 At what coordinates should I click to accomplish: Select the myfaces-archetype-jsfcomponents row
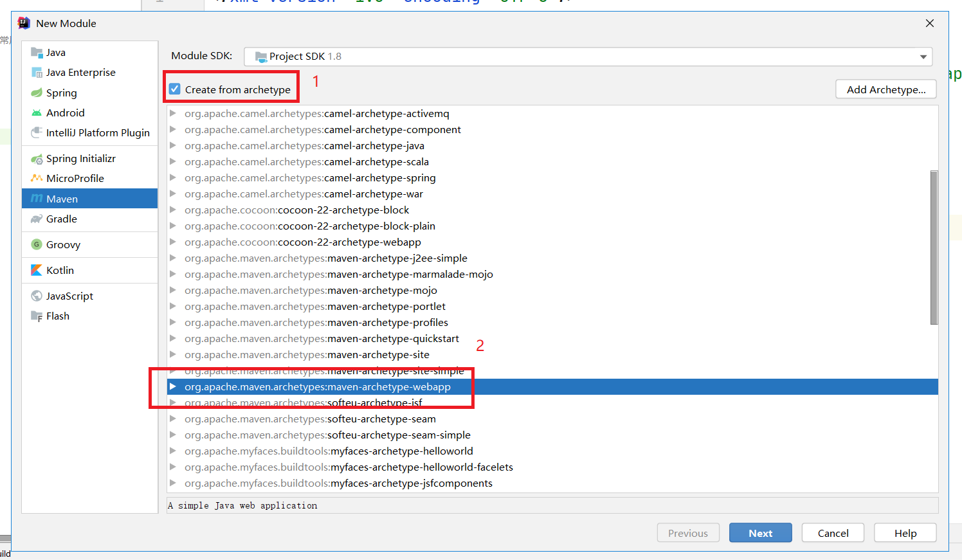coord(552,483)
